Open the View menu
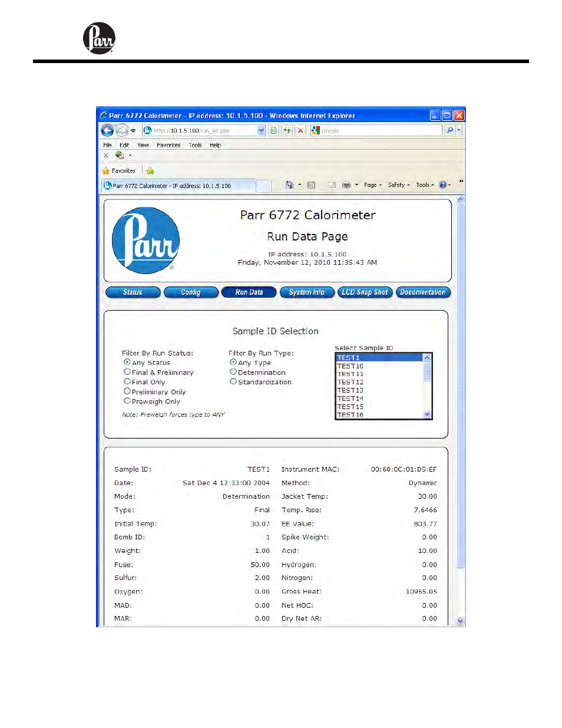The width and height of the screenshot is (562, 728). [x=143, y=145]
